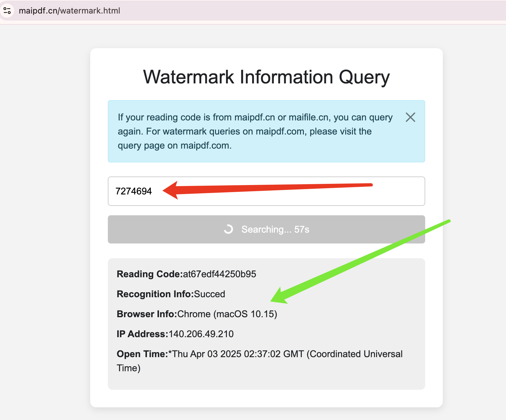Click the blue informational banner text

pos(255,131)
